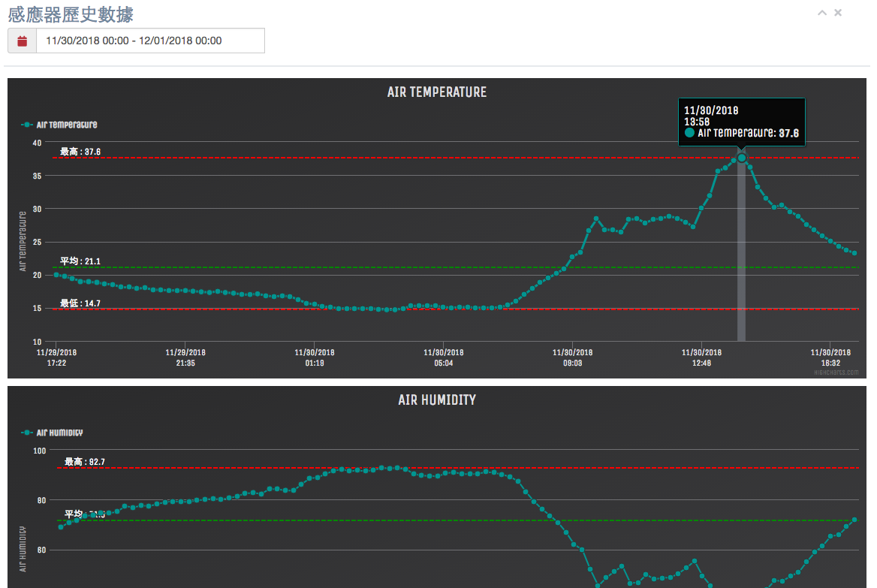This screenshot has width=877, height=588.
Task: Click the 09:03 x-axis time label
Action: [573, 357]
